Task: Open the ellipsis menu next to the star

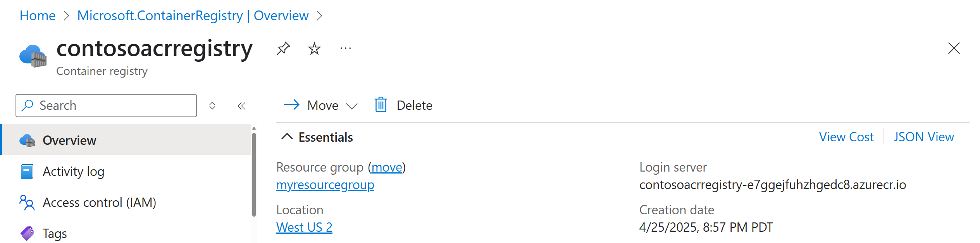Action: 345,48
